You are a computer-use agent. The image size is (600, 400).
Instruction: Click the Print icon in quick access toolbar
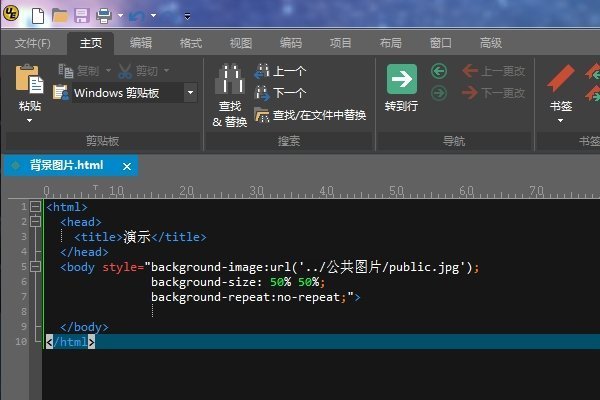pyautogui.click(x=104, y=16)
